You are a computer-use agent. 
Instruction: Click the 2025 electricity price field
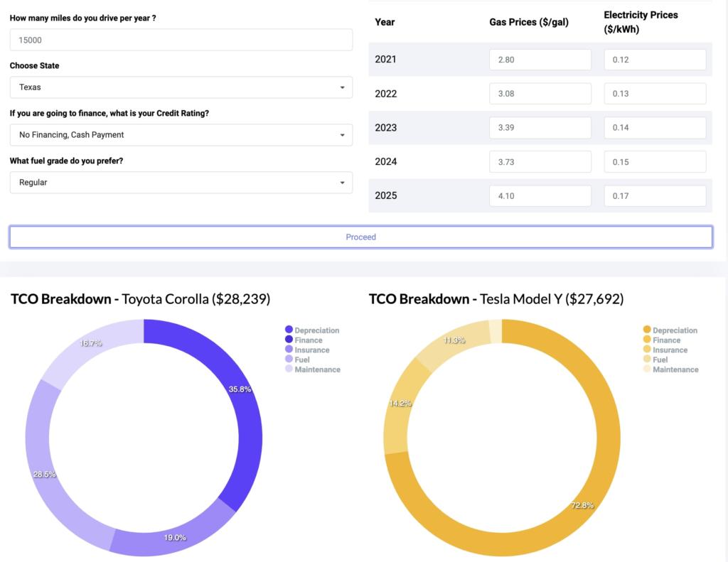(x=654, y=195)
